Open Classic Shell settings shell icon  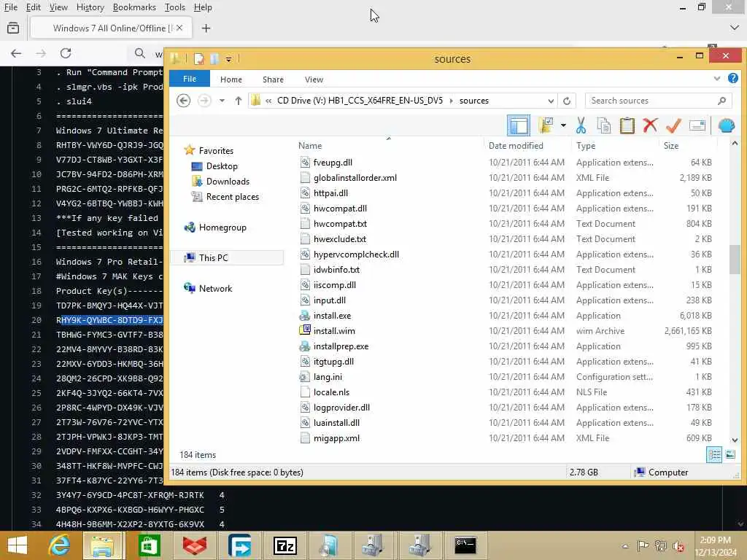click(726, 125)
